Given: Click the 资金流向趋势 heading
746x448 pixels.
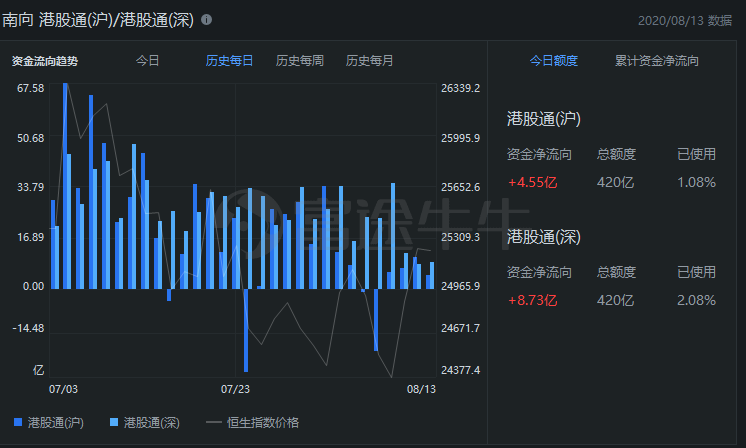Looking at the screenshot, I should click(45, 61).
